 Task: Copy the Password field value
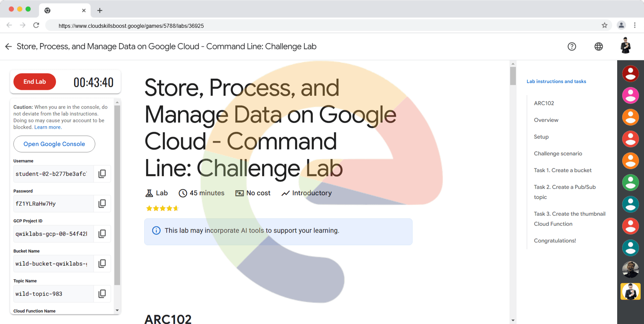tap(102, 204)
